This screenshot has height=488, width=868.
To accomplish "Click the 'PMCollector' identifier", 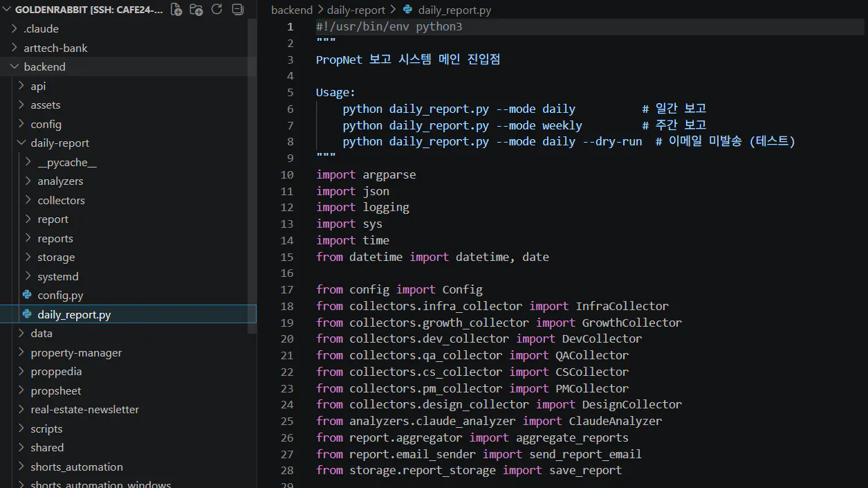I will 592,388.
